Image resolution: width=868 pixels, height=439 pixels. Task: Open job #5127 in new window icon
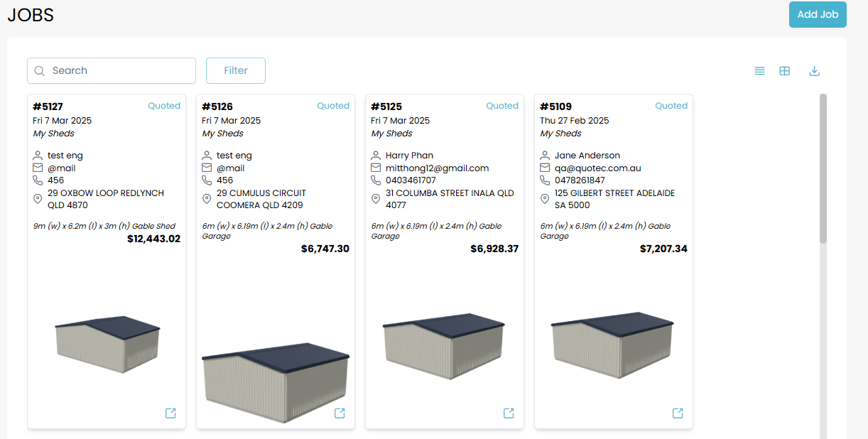[170, 413]
